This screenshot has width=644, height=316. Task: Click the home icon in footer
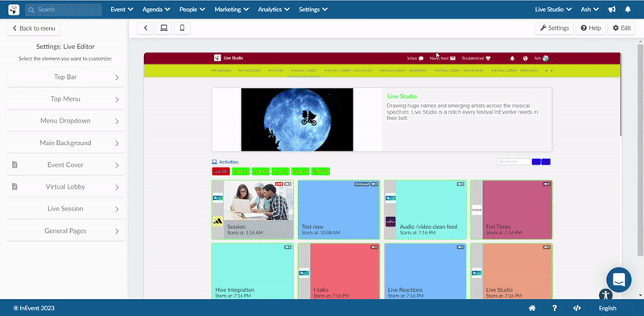coord(532,308)
